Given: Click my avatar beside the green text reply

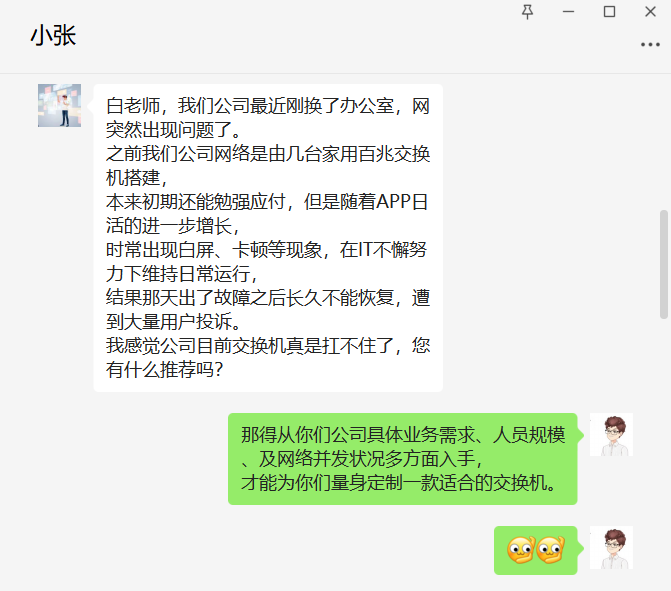Looking at the screenshot, I should [611, 434].
